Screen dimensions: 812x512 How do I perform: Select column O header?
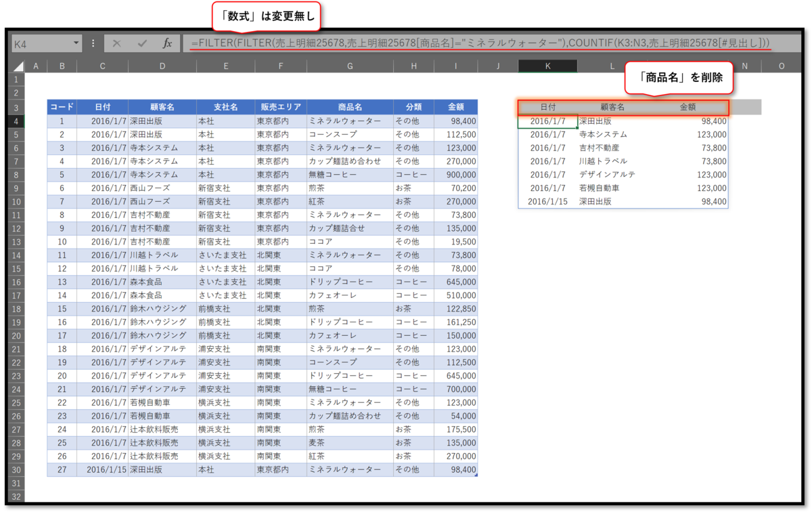[x=782, y=66]
